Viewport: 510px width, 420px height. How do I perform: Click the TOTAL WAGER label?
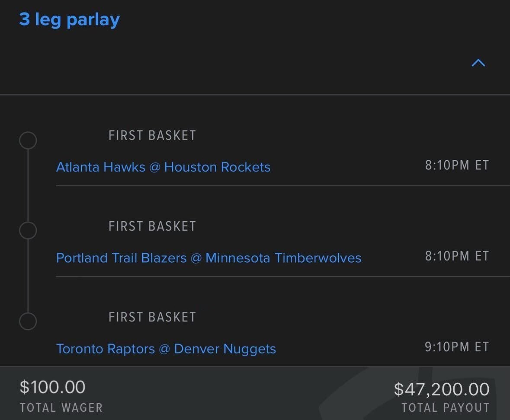[61, 408]
